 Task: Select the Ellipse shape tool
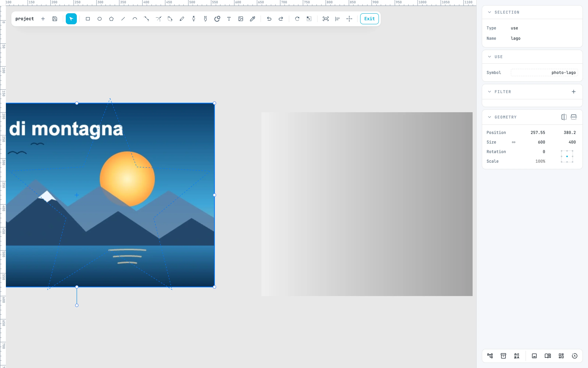(100, 19)
